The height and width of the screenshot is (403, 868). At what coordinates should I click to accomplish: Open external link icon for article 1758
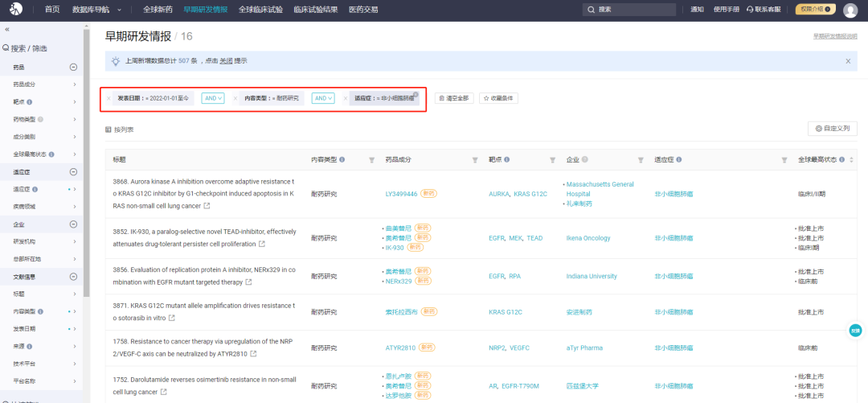point(253,354)
